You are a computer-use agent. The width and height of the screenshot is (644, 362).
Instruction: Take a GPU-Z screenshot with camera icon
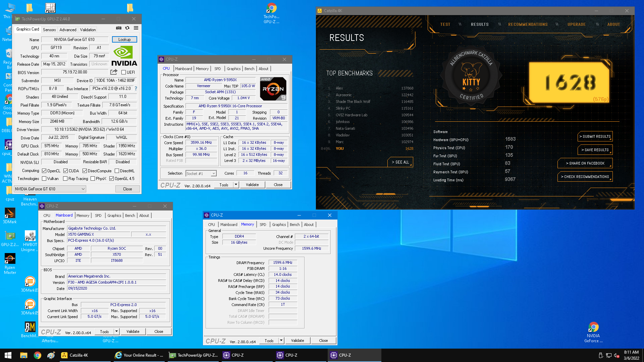pos(119,28)
